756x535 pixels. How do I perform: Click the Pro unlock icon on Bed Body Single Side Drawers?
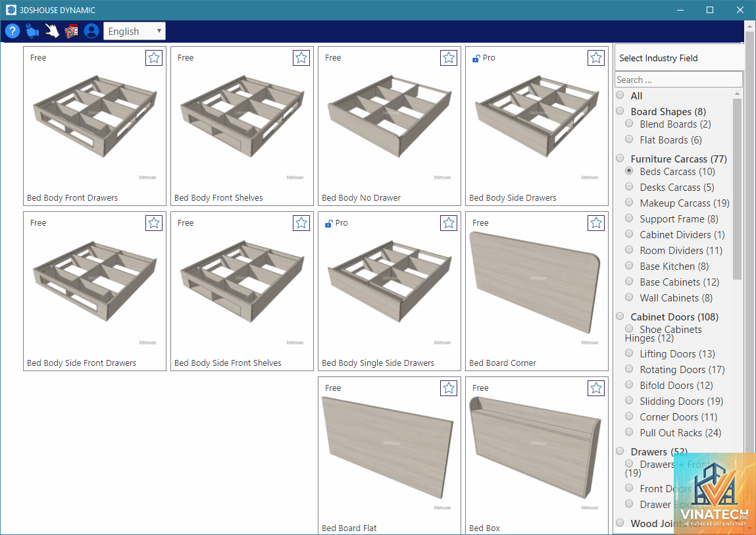[x=328, y=223]
